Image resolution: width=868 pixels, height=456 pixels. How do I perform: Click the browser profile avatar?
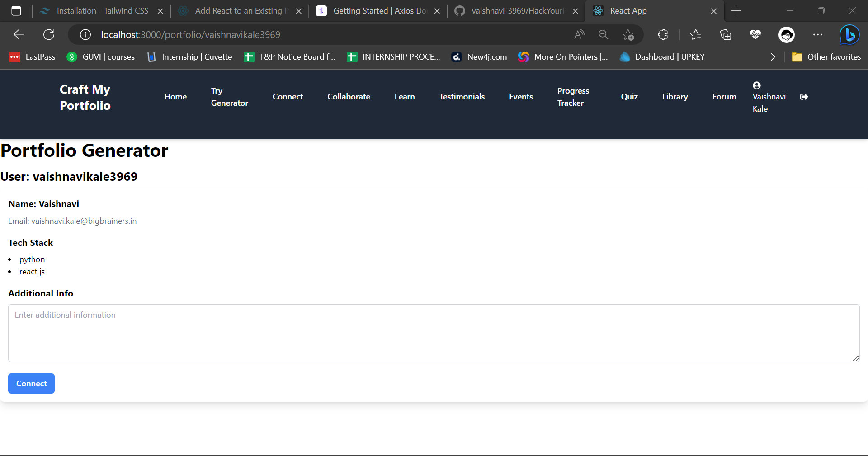pyautogui.click(x=787, y=34)
